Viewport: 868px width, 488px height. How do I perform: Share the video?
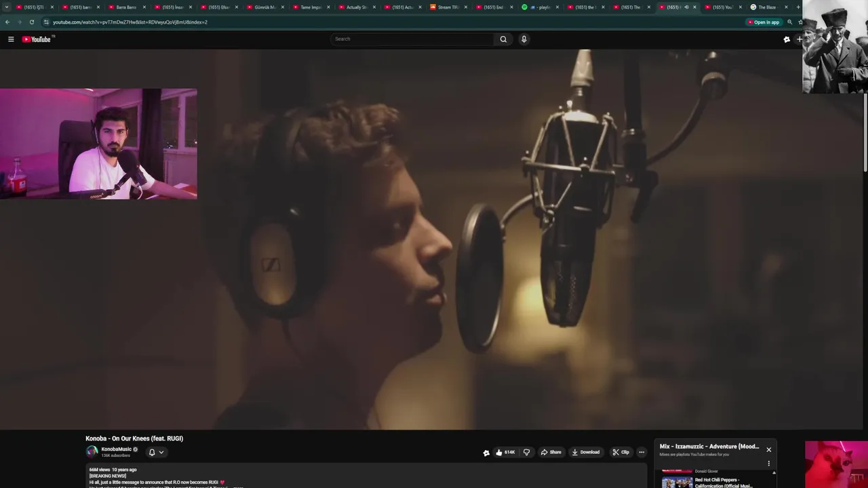(x=551, y=452)
